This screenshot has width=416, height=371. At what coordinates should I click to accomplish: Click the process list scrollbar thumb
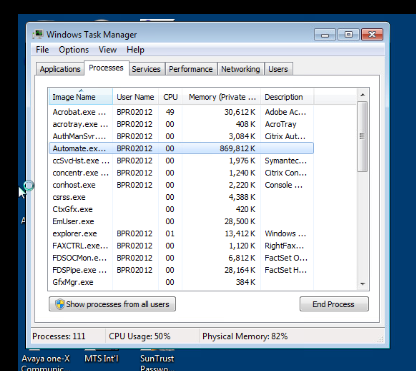coord(363,137)
